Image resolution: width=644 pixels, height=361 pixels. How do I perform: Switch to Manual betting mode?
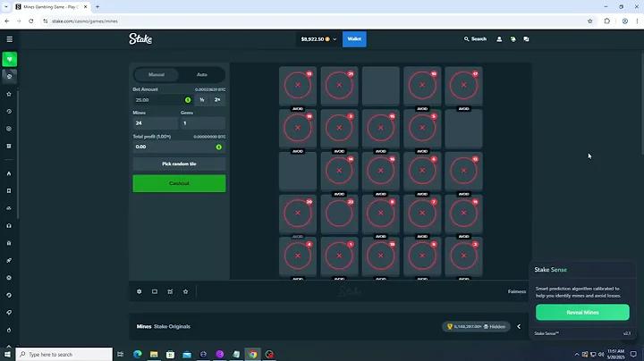point(157,75)
